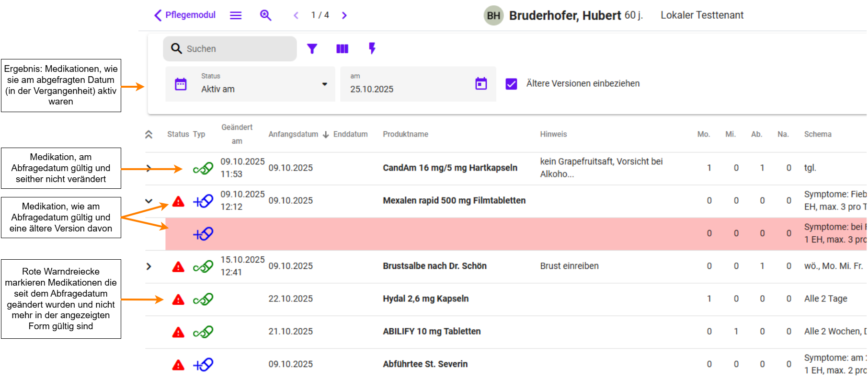The image size is (868, 380).
Task: Expand the Brustsalbe nach Dr. Schön row
Action: pos(149,266)
